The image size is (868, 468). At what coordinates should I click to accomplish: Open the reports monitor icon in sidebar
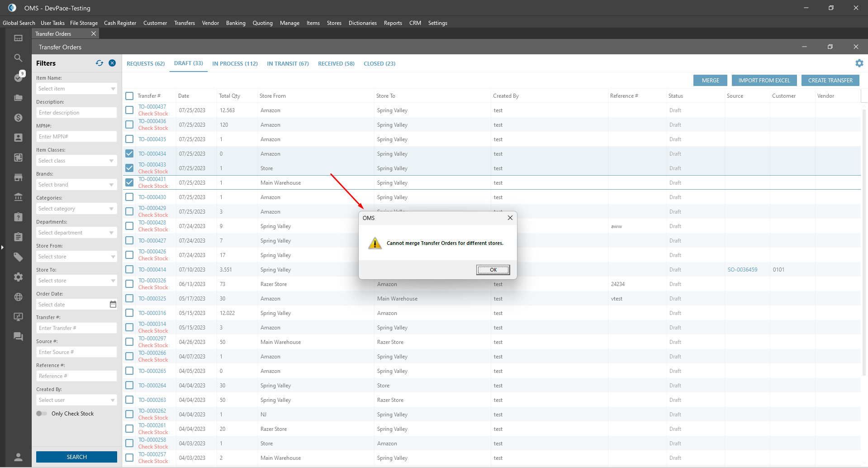pos(18,317)
